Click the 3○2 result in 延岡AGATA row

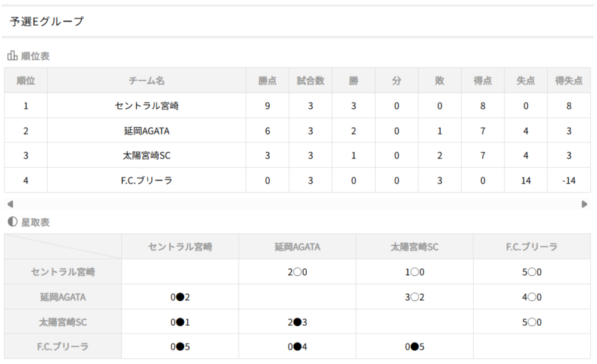[415, 297]
